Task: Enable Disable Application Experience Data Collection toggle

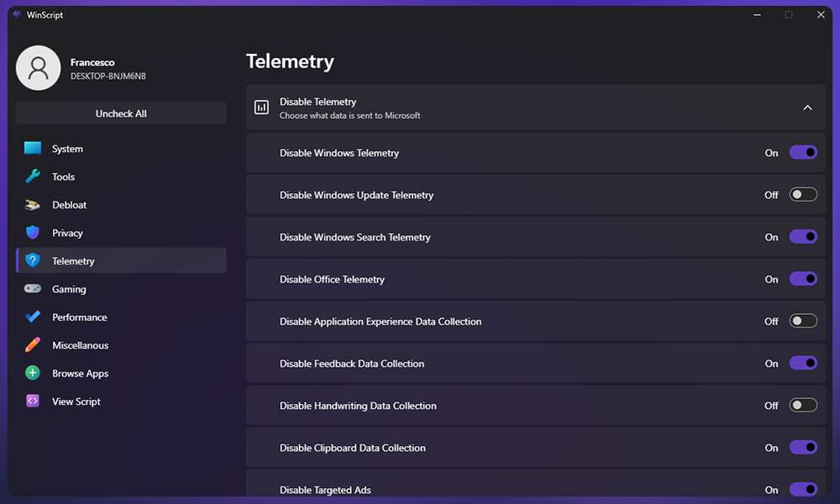Action: tap(803, 321)
